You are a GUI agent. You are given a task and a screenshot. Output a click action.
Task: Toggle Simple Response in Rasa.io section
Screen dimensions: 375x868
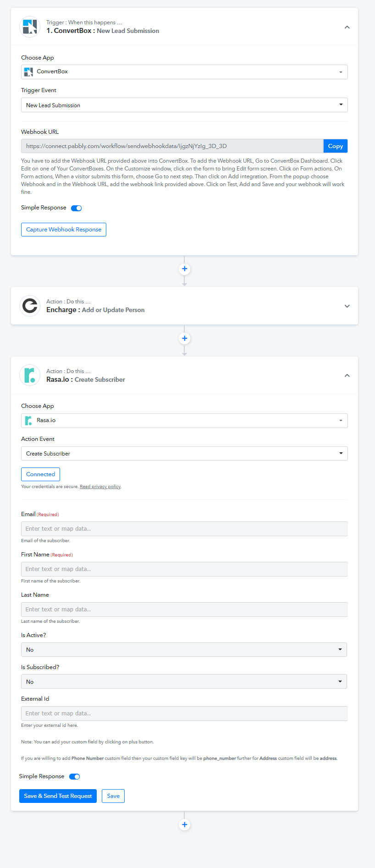[75, 776]
